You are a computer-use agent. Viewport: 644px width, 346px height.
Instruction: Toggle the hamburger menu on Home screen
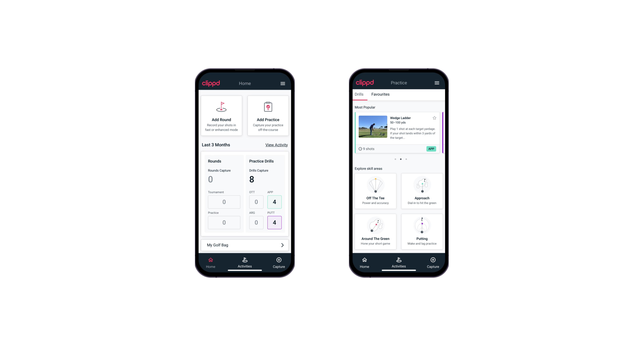(283, 83)
